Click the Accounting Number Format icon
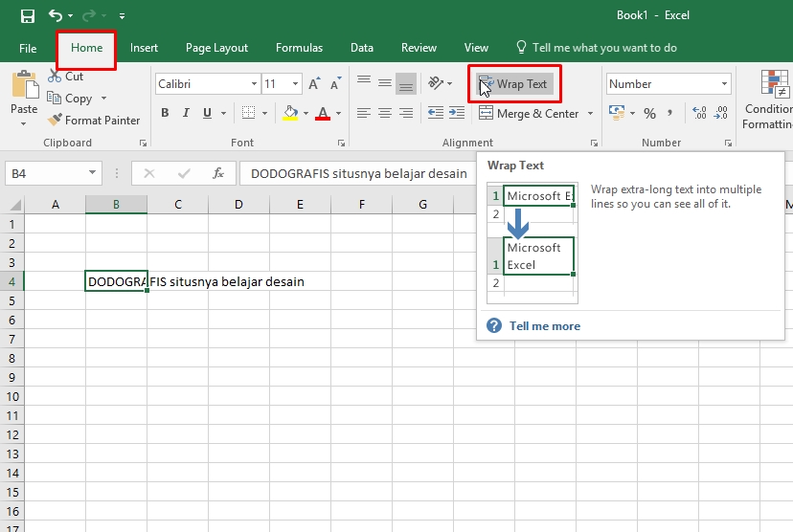 click(617, 113)
